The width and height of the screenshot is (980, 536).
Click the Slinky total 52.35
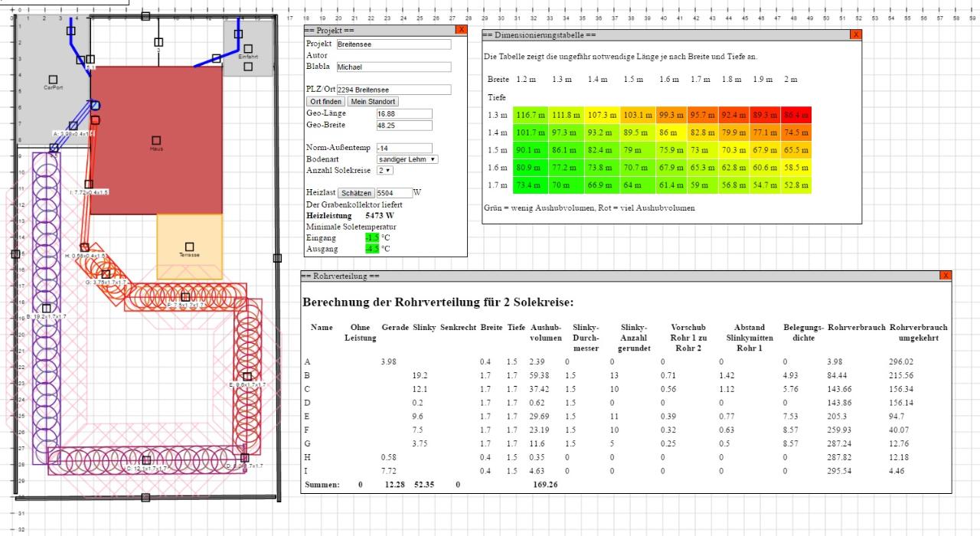(x=425, y=485)
